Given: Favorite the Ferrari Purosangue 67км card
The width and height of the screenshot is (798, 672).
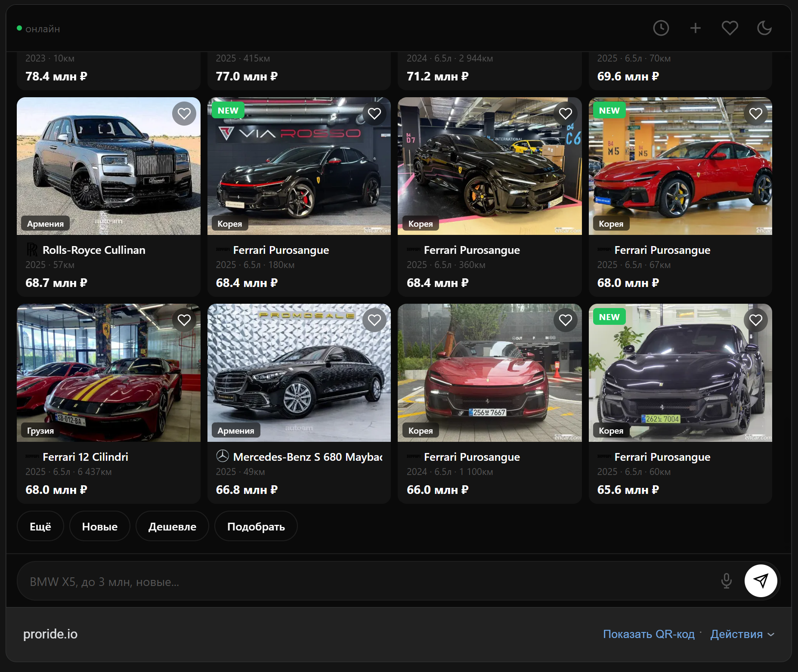Looking at the screenshot, I should tap(755, 114).
